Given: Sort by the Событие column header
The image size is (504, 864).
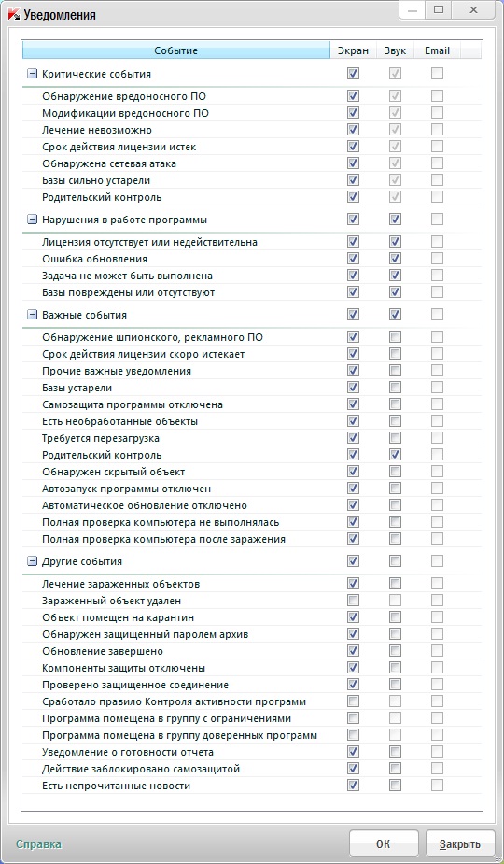Looking at the screenshot, I should pyautogui.click(x=175, y=50).
